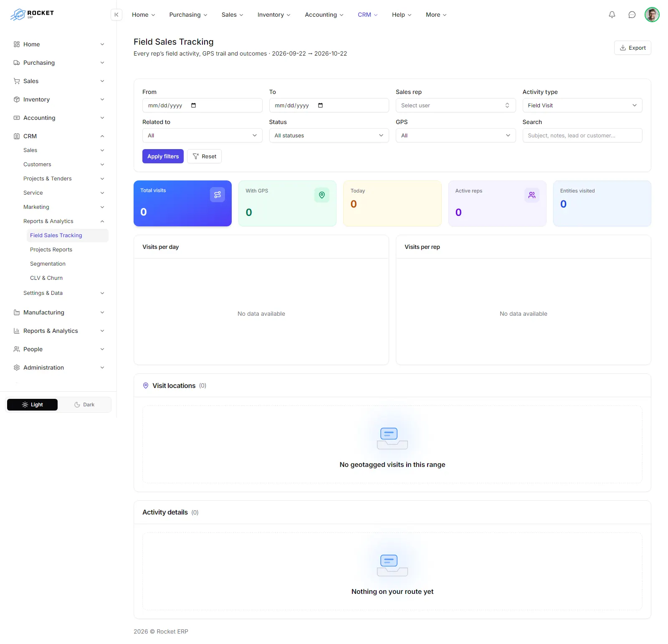Click the sidebar Sales cart icon
The height and width of the screenshot is (644, 668).
pos(17,81)
